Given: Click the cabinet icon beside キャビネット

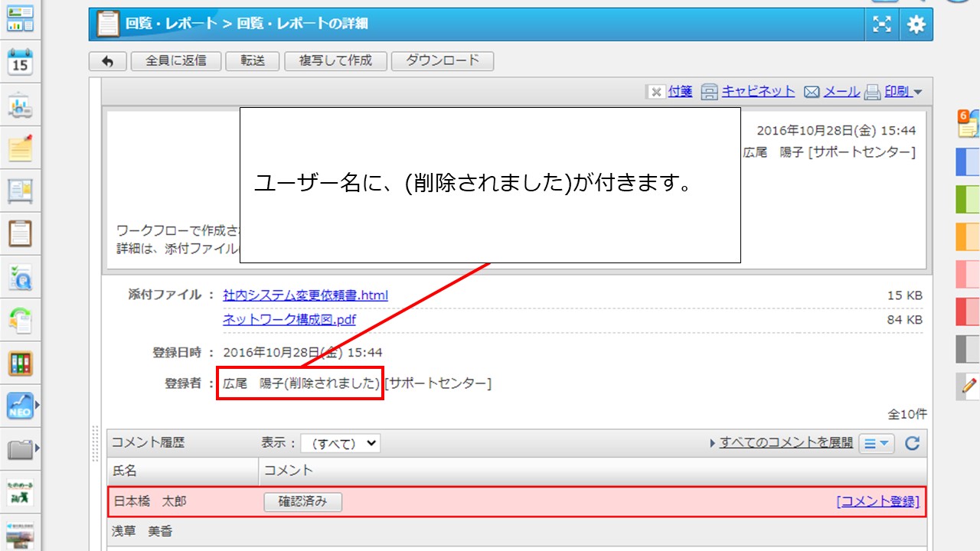Looking at the screenshot, I should coord(710,92).
